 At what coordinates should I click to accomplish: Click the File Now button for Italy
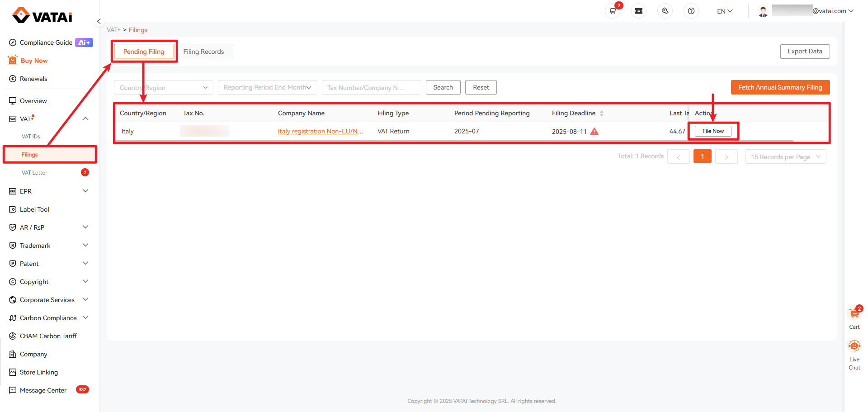click(x=713, y=131)
